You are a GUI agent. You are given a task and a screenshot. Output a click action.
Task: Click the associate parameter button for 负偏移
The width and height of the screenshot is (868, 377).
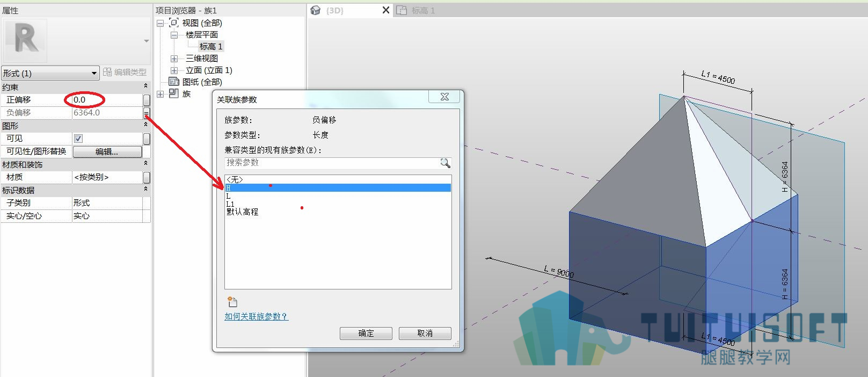[147, 113]
